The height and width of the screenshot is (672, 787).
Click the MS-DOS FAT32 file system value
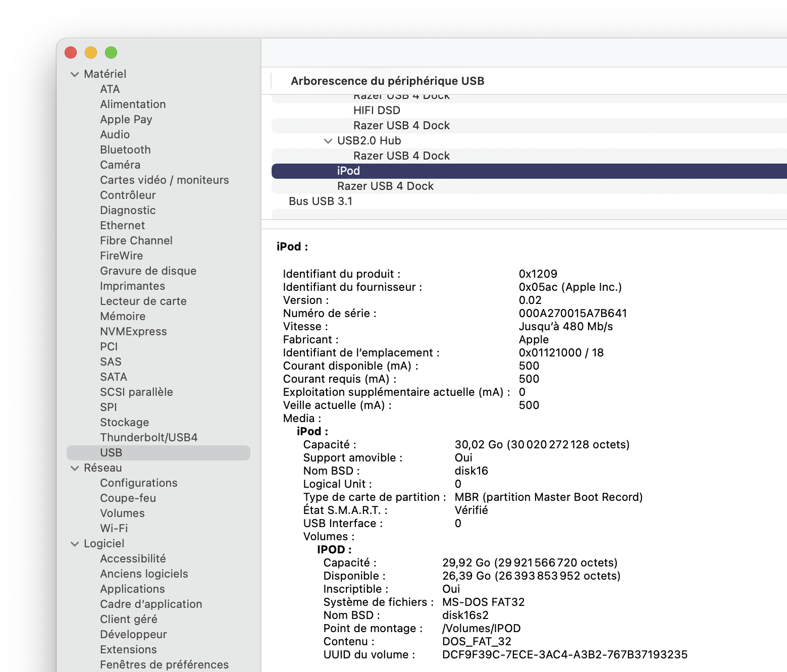(x=484, y=602)
